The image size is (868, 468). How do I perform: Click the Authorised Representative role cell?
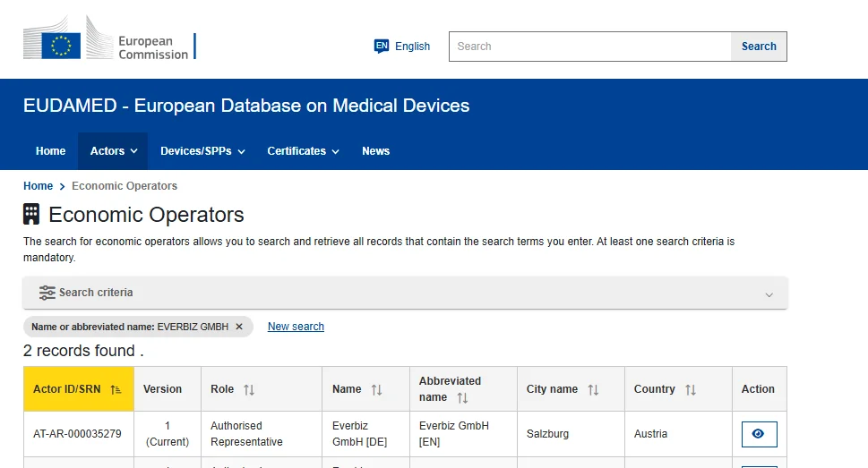pos(262,434)
